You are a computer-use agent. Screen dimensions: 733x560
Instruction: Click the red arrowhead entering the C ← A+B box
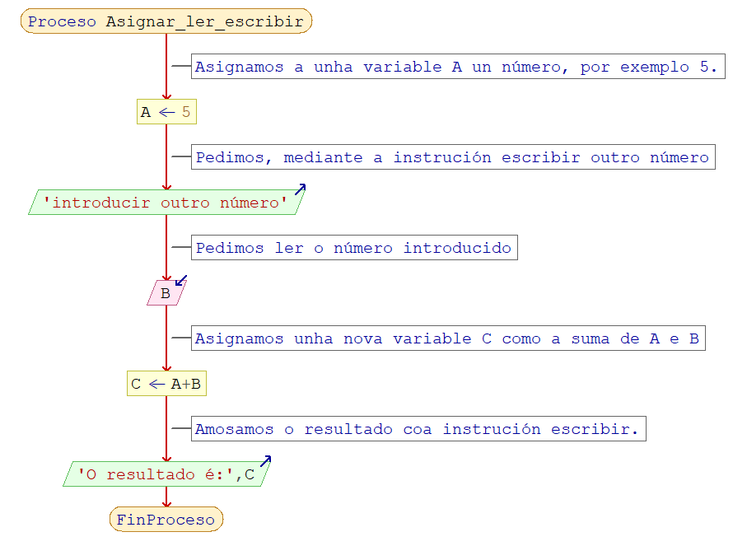coord(166,367)
